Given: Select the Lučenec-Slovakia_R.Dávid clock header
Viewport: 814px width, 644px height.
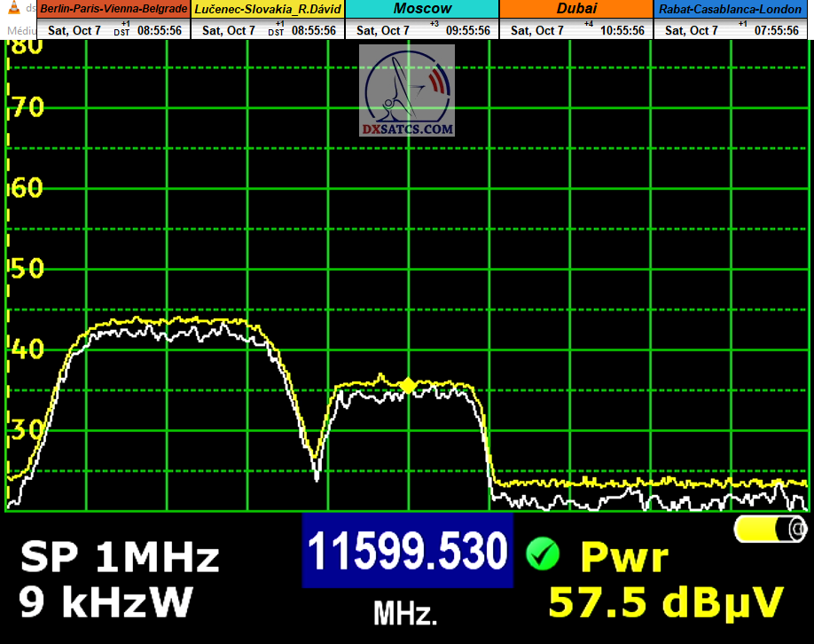Looking at the screenshot, I should 269,9.
